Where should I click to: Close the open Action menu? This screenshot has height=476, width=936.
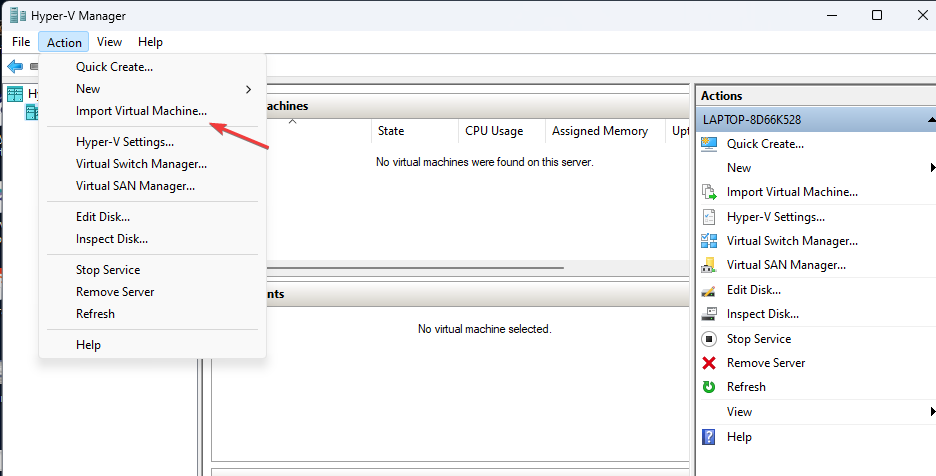(x=64, y=42)
